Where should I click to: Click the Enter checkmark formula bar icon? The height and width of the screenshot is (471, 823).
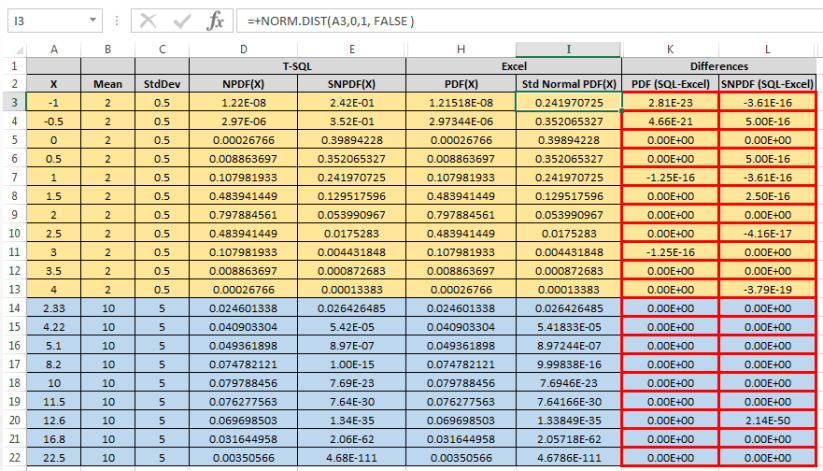182,21
